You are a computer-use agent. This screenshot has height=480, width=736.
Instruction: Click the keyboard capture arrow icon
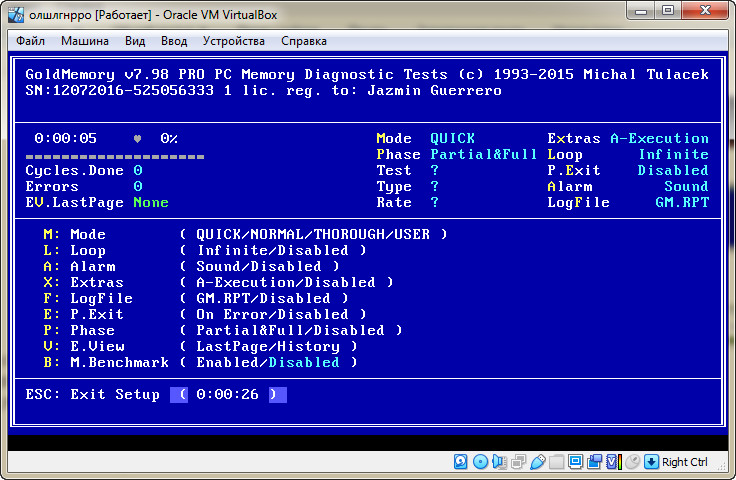651,462
